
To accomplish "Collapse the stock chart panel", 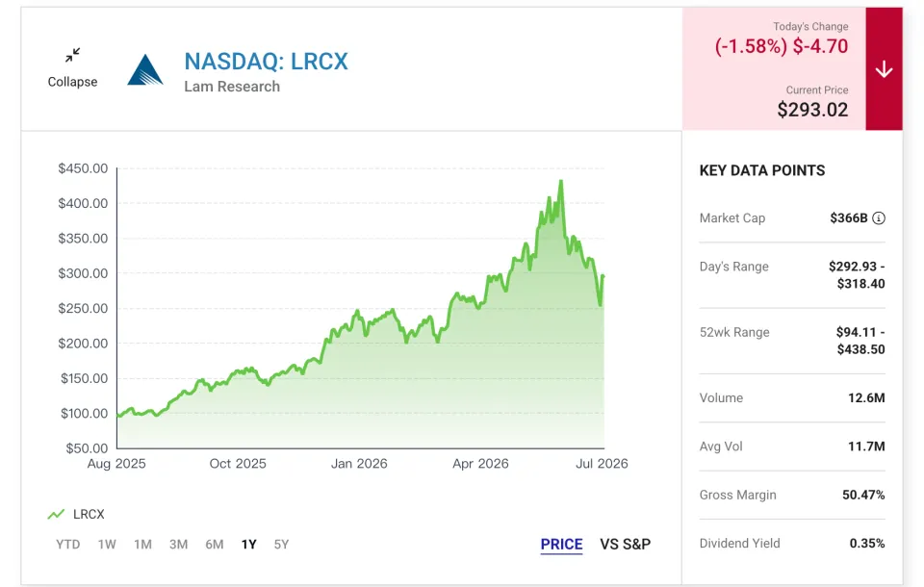I will click(x=72, y=68).
